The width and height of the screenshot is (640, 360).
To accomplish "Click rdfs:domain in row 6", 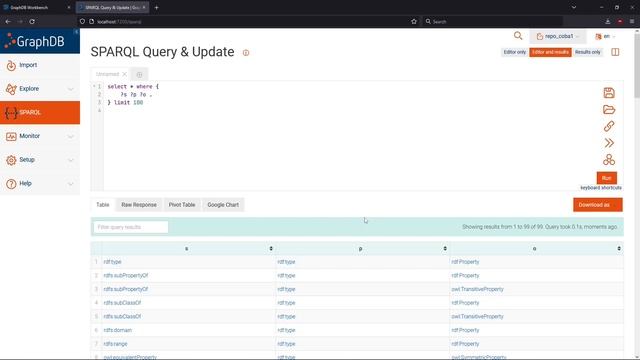I will pos(118,330).
